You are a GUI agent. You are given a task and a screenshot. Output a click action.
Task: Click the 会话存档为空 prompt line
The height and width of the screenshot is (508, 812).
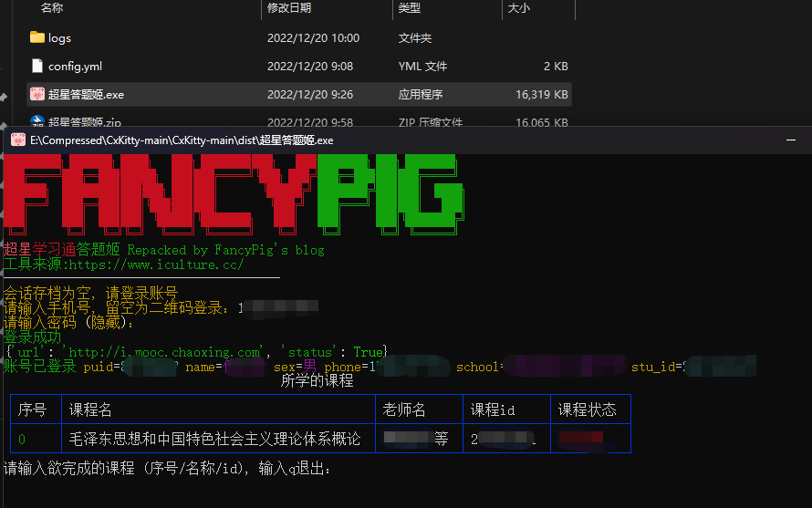point(90,293)
